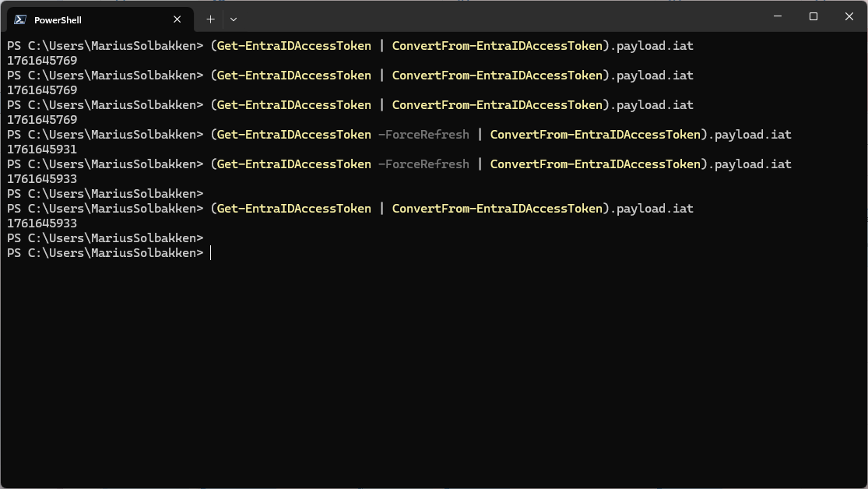The image size is (868, 489).
Task: Click the output value 1761645931
Action: (x=42, y=150)
